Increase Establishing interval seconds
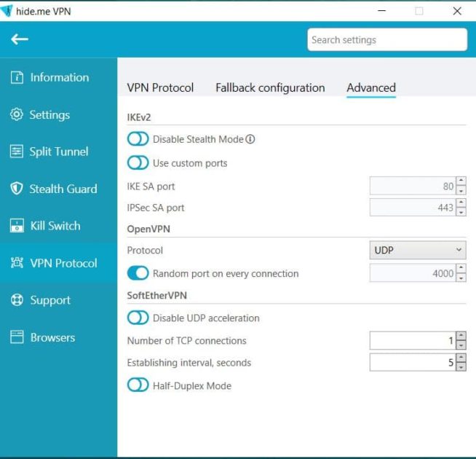The height and width of the screenshot is (459, 476). (461, 358)
